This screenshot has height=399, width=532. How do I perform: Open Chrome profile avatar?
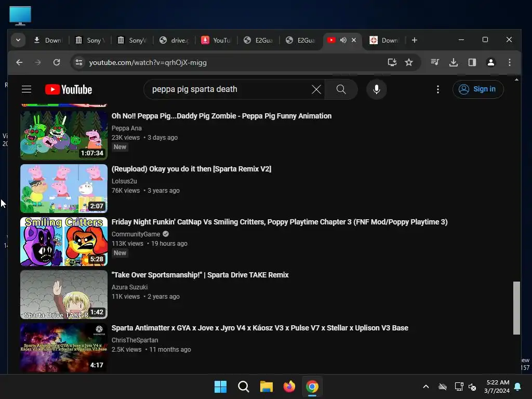(x=490, y=62)
